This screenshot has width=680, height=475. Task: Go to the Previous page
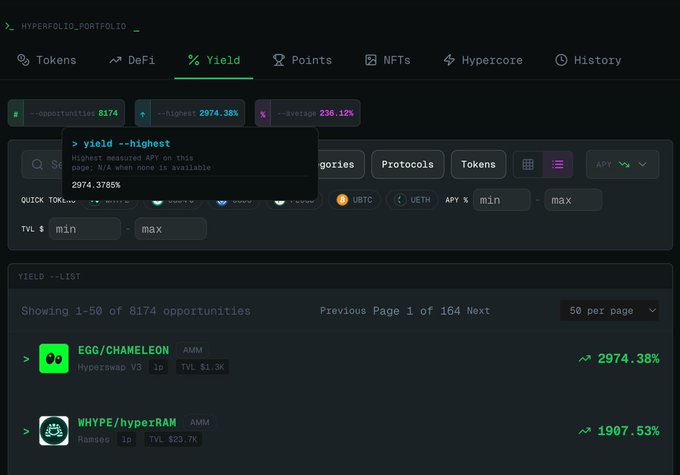coord(343,311)
